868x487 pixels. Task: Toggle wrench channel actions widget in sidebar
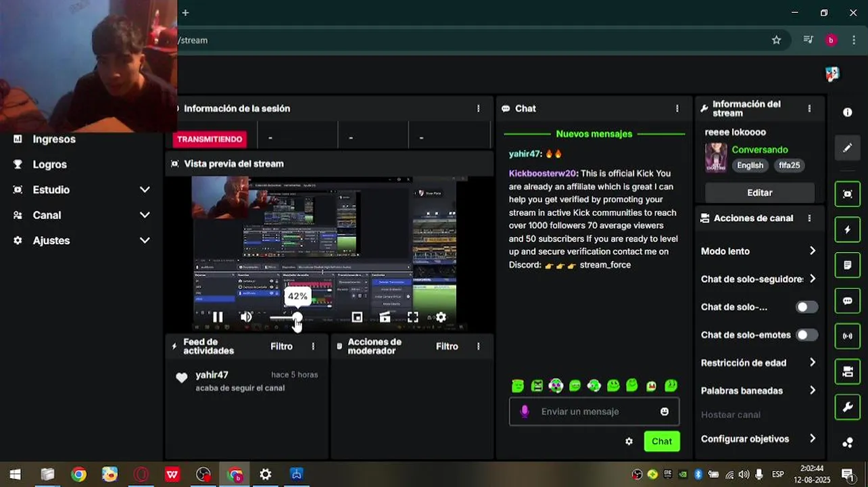click(847, 407)
